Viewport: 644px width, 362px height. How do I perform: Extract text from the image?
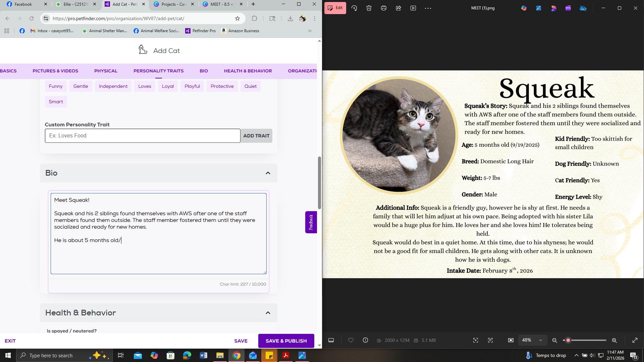[x=490, y=340]
